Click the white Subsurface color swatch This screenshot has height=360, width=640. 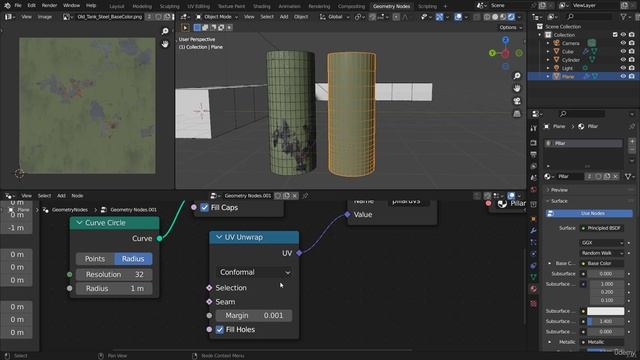[x=606, y=311]
